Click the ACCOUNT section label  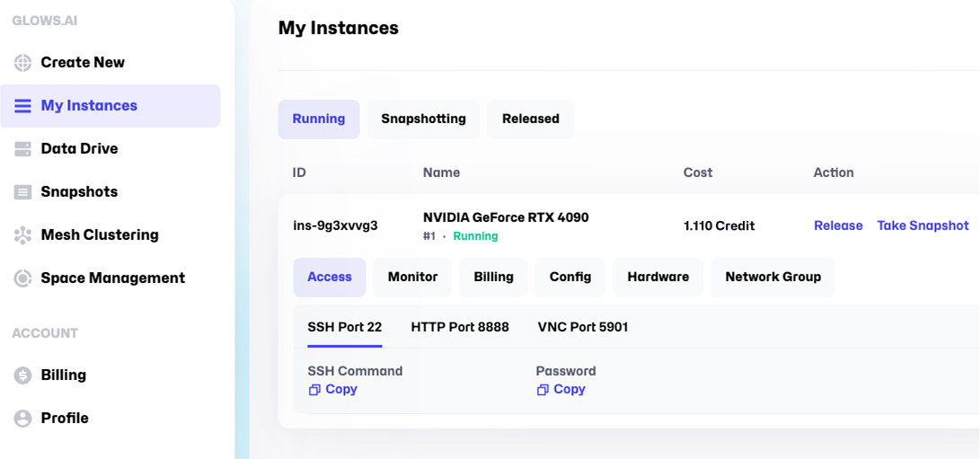point(45,333)
